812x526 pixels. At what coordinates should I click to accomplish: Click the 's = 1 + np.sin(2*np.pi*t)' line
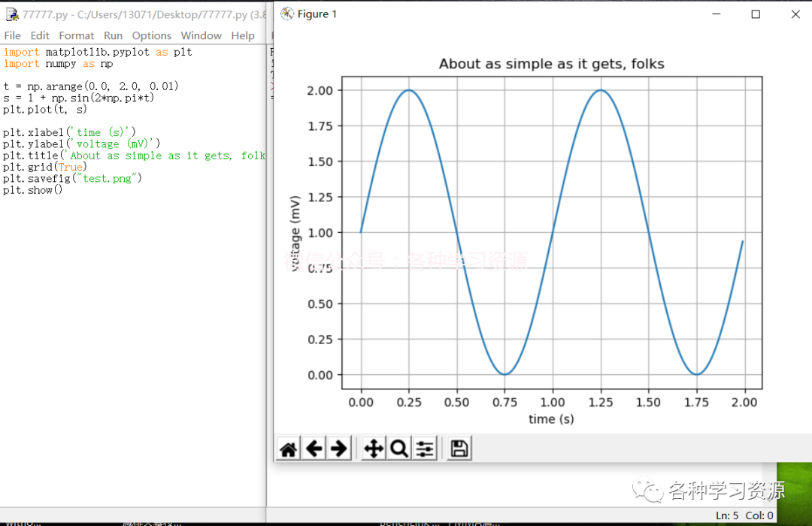click(x=79, y=98)
